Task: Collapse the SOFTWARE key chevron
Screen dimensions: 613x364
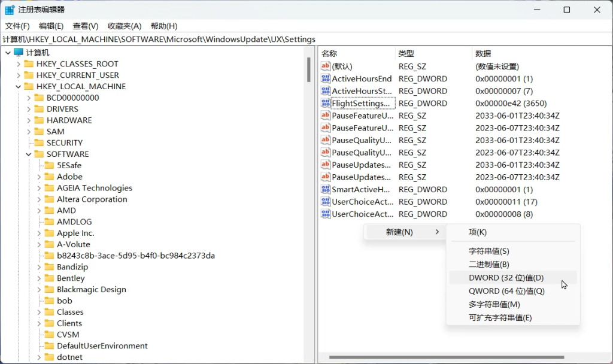Action: coord(29,154)
